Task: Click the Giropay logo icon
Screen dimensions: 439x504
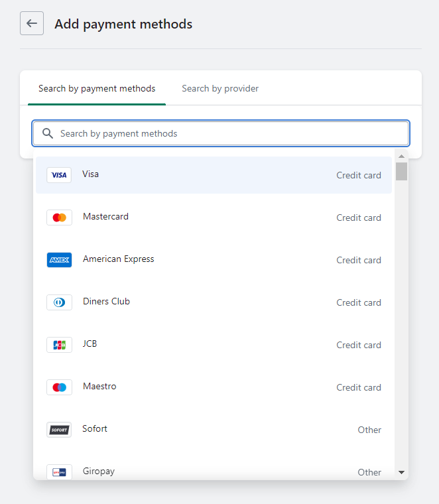Action: [x=59, y=472]
